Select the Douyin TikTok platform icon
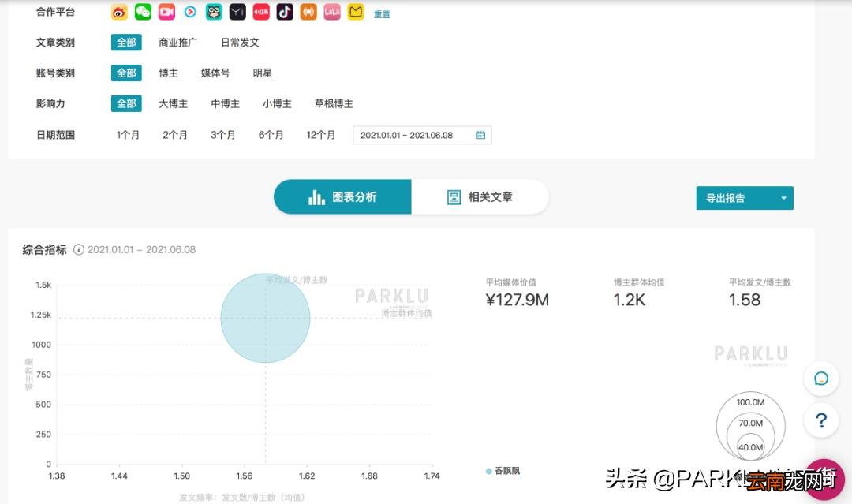The image size is (852, 504). pos(285,12)
